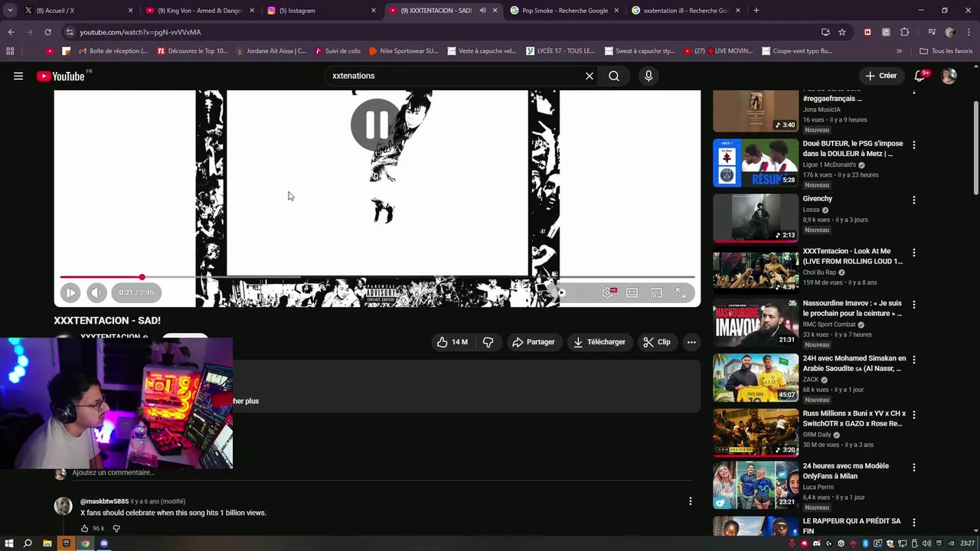Open a new browser tab

pos(756,11)
